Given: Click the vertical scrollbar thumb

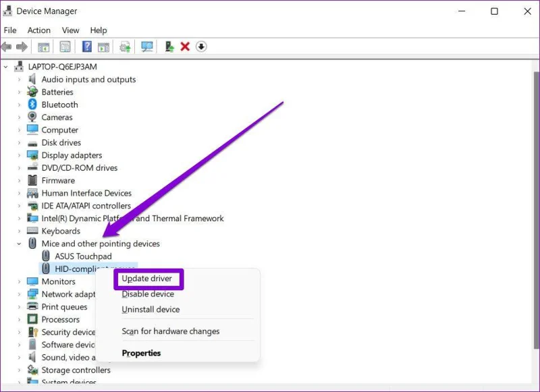Looking at the screenshot, I should pos(536,210).
